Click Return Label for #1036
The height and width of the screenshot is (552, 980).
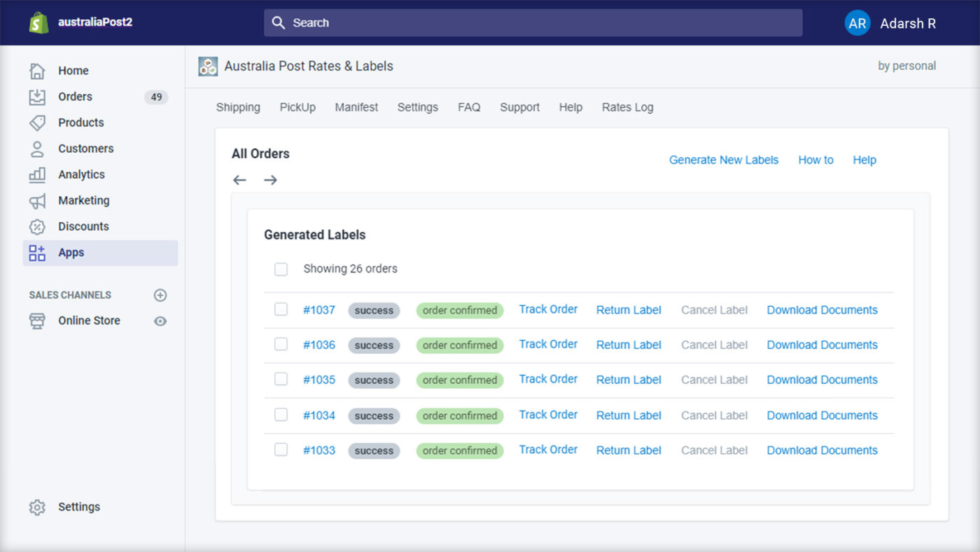click(629, 345)
